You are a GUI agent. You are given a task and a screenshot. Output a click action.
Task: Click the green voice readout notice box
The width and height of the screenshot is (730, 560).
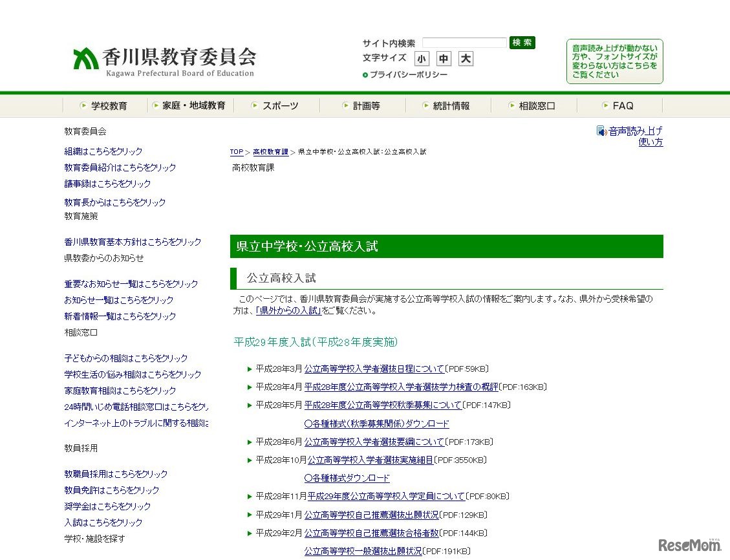click(x=614, y=61)
